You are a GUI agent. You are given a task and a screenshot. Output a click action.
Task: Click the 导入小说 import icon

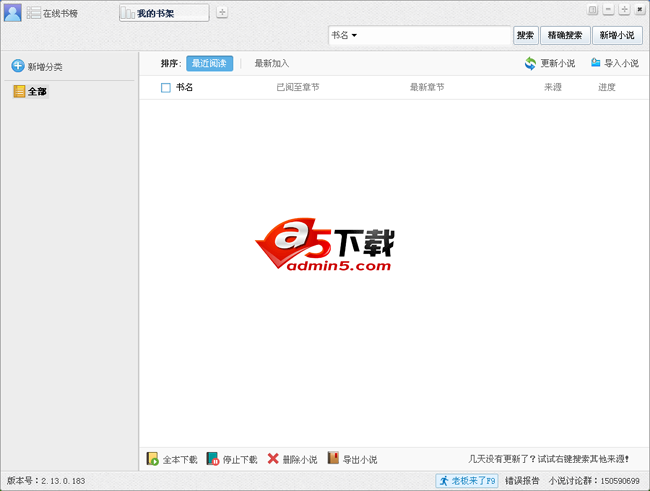(596, 63)
